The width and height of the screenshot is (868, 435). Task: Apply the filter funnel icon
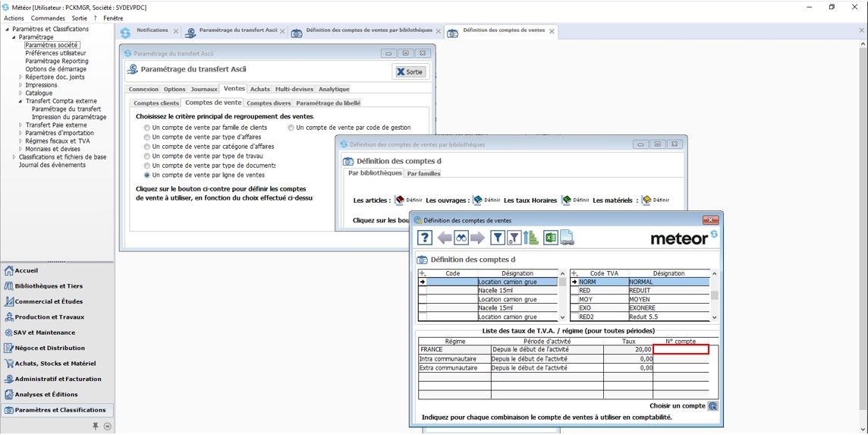498,238
